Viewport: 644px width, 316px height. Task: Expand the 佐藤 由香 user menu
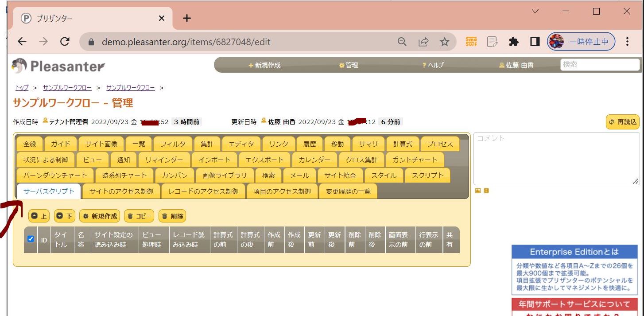(516, 65)
